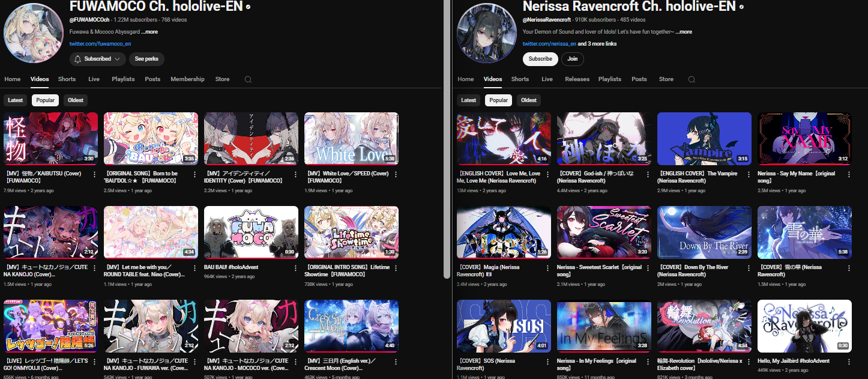This screenshot has width=868, height=379.
Task: Click verified badge beside Nerissa channel name
Action: point(742,7)
